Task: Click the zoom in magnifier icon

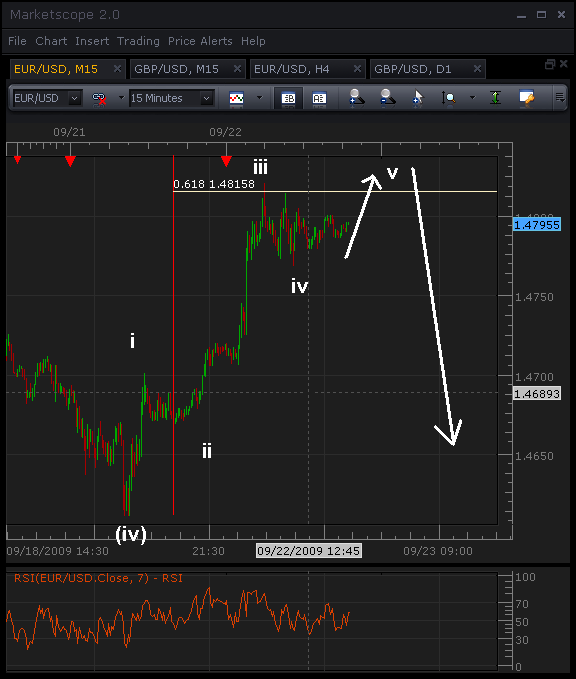Action: [357, 98]
